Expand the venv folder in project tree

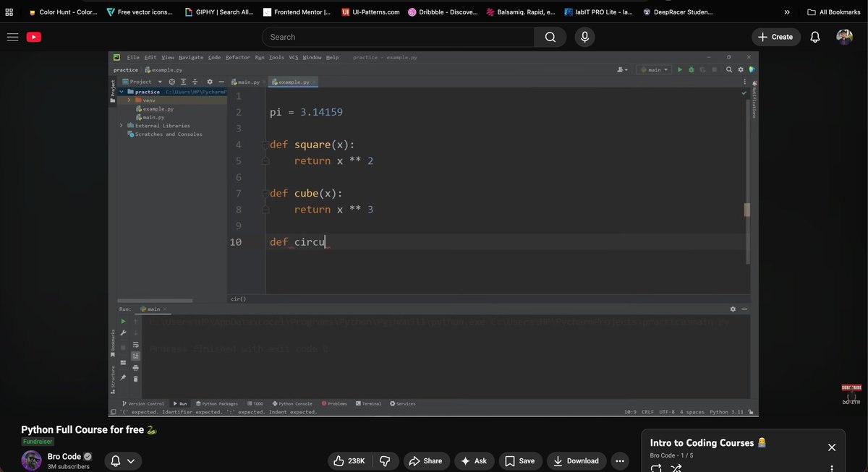(x=129, y=100)
